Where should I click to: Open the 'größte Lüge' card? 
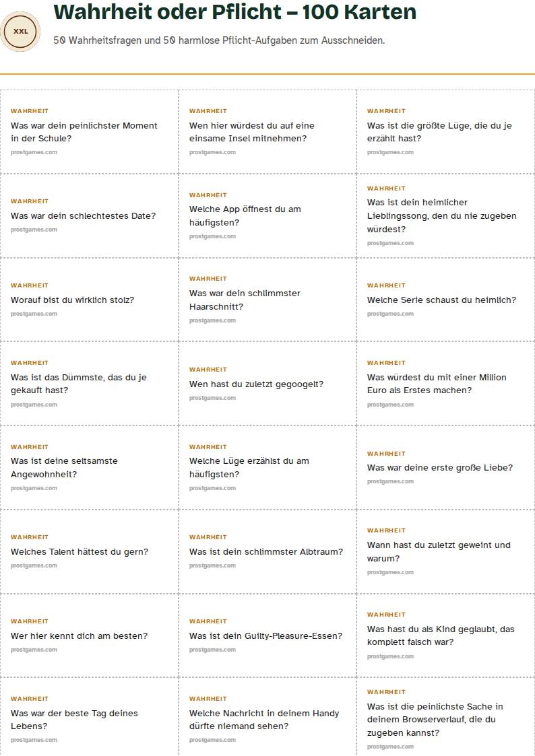pyautogui.click(x=446, y=132)
